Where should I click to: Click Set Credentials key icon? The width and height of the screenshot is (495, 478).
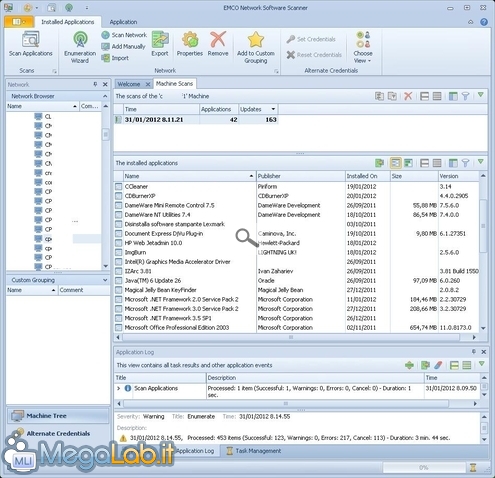point(291,39)
